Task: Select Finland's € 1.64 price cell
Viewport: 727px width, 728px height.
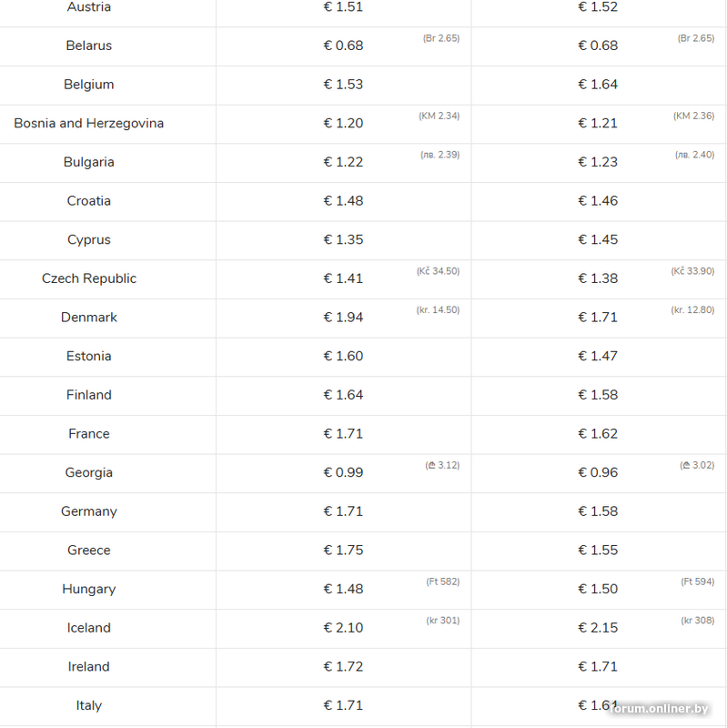Action: pos(343,395)
